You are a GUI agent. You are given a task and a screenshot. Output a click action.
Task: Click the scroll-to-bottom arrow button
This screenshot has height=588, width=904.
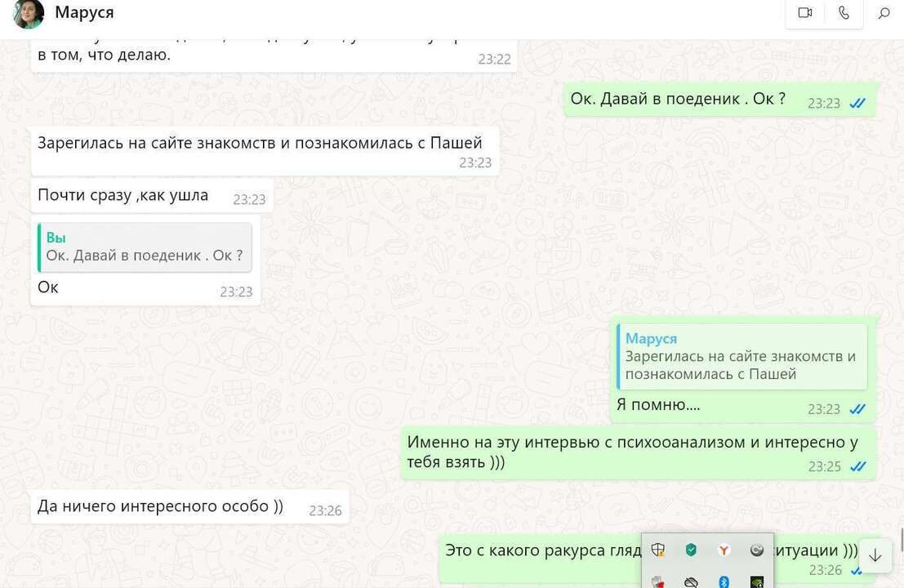(875, 555)
